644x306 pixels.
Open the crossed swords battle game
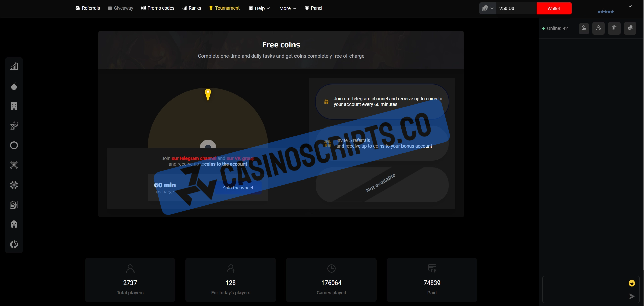pos(14,165)
